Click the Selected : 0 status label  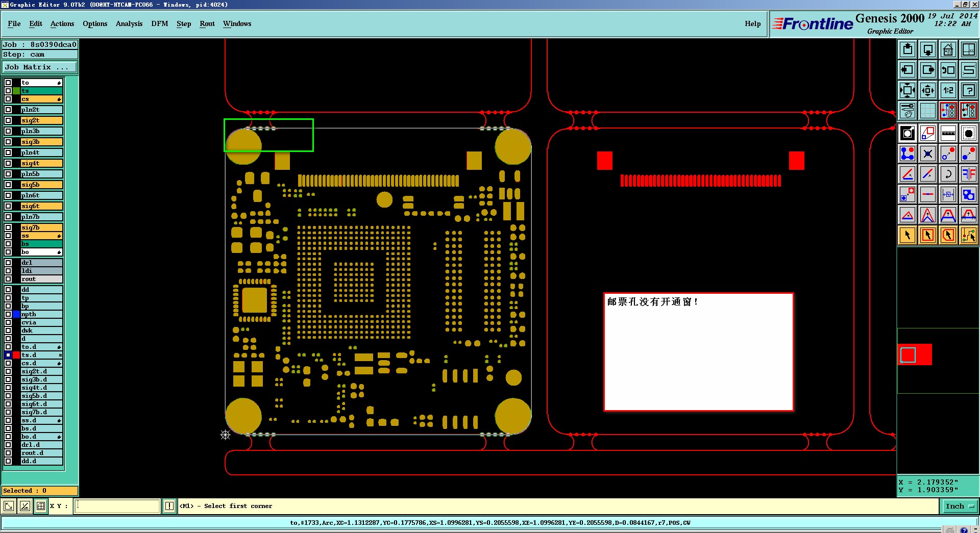[x=40, y=491]
